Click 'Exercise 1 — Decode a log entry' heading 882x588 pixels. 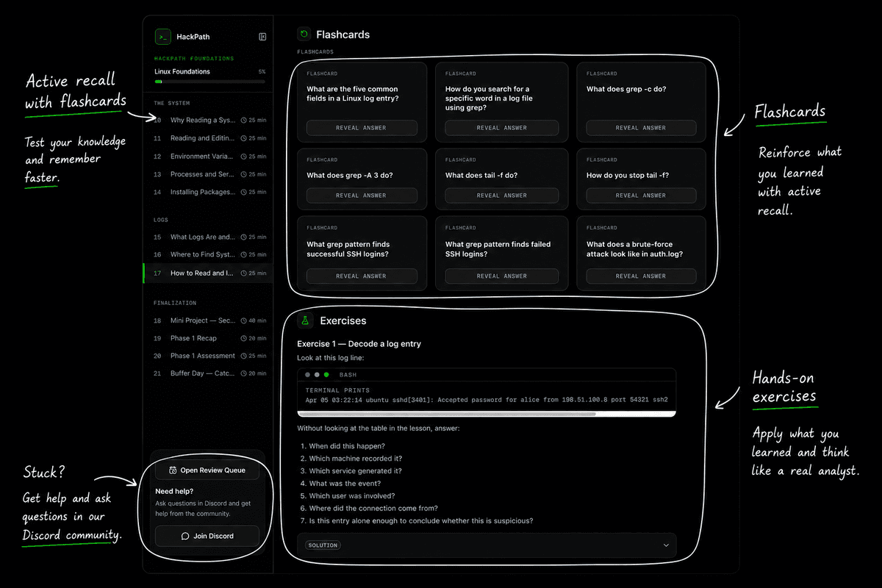[x=359, y=344]
